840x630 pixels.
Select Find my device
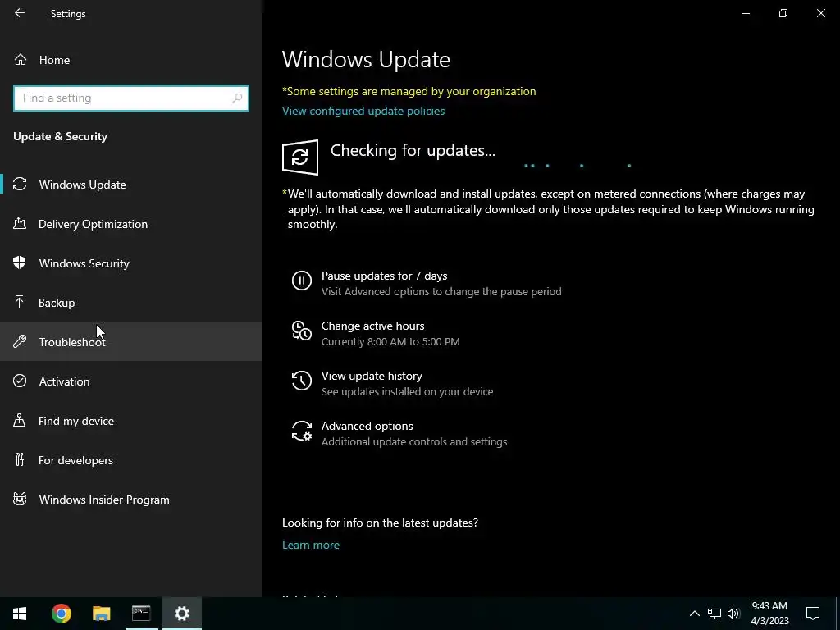[131, 421]
